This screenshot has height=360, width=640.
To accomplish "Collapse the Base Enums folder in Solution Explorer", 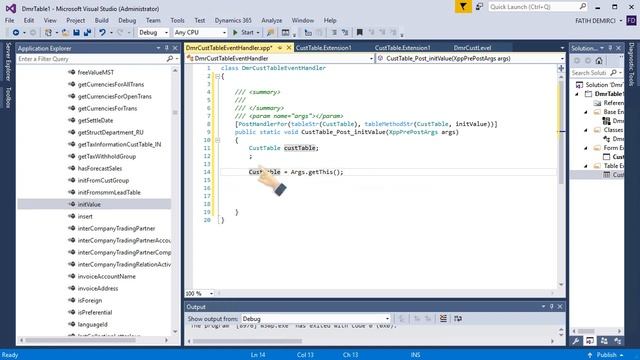I will [x=586, y=112].
